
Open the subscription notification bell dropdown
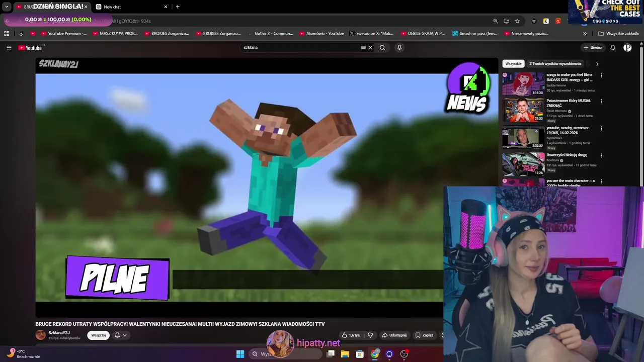[x=120, y=335]
